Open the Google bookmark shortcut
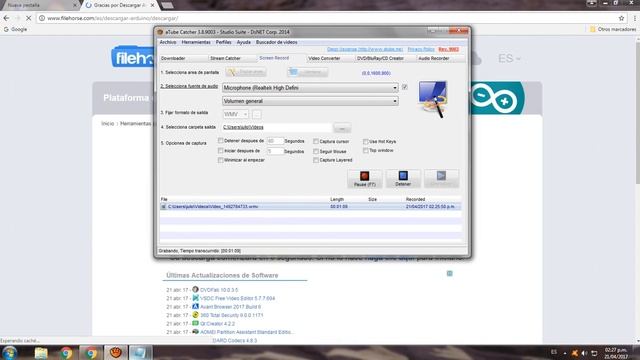 [x=16, y=29]
